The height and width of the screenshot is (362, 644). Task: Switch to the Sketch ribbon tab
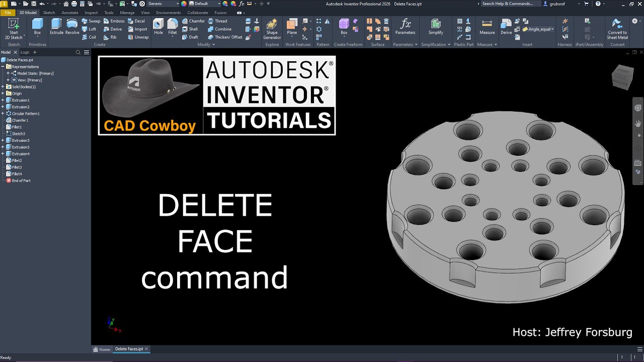click(x=49, y=13)
